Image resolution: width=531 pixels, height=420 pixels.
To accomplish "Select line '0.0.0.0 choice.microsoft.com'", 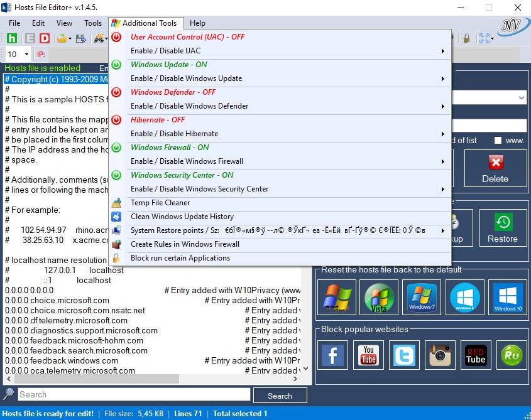I will point(57,301).
